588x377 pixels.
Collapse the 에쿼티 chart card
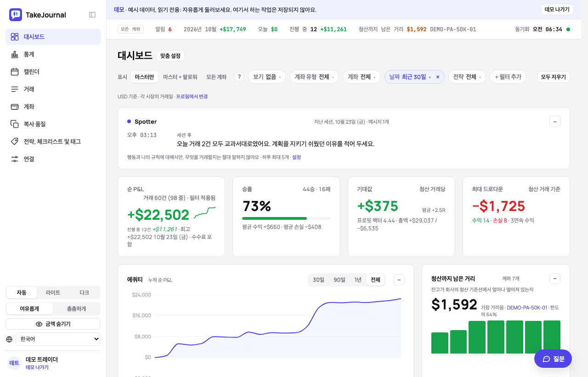click(399, 280)
